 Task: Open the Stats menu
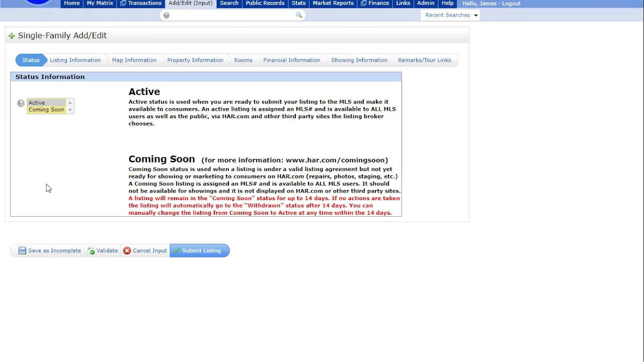299,3
